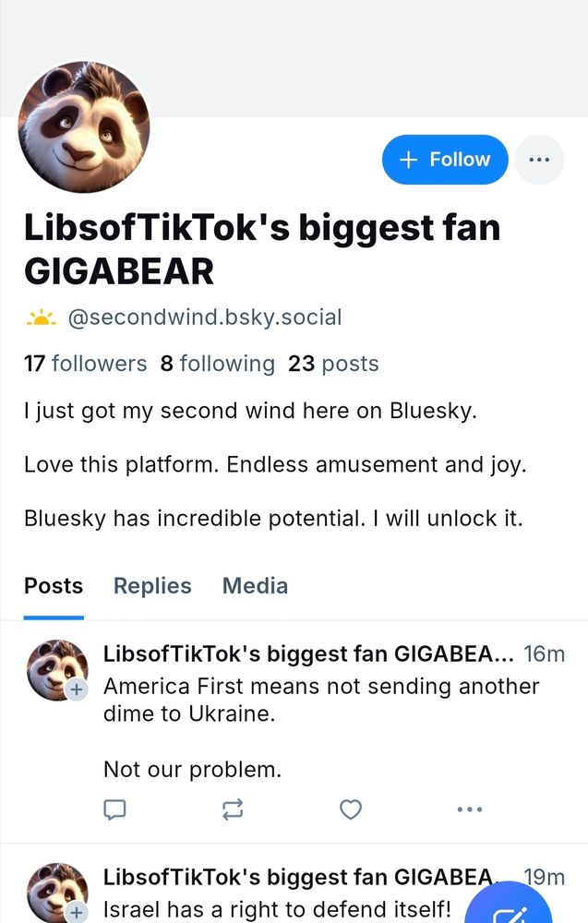Follow the GIGABEAR account
The height and width of the screenshot is (923, 588).
pyautogui.click(x=445, y=160)
